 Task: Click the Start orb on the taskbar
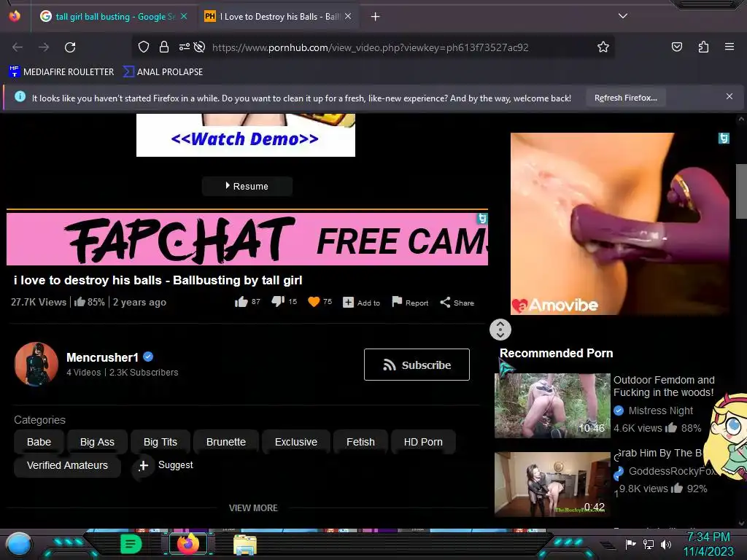point(19,544)
